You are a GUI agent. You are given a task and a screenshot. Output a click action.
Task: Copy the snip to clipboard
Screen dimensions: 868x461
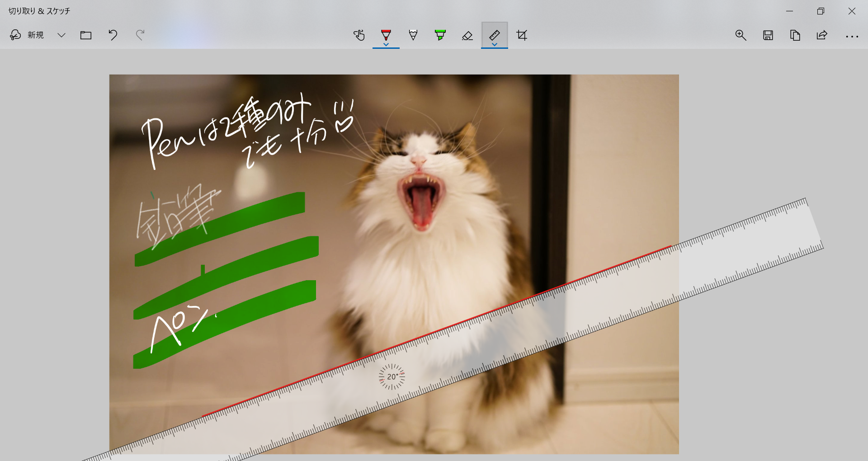click(x=795, y=35)
